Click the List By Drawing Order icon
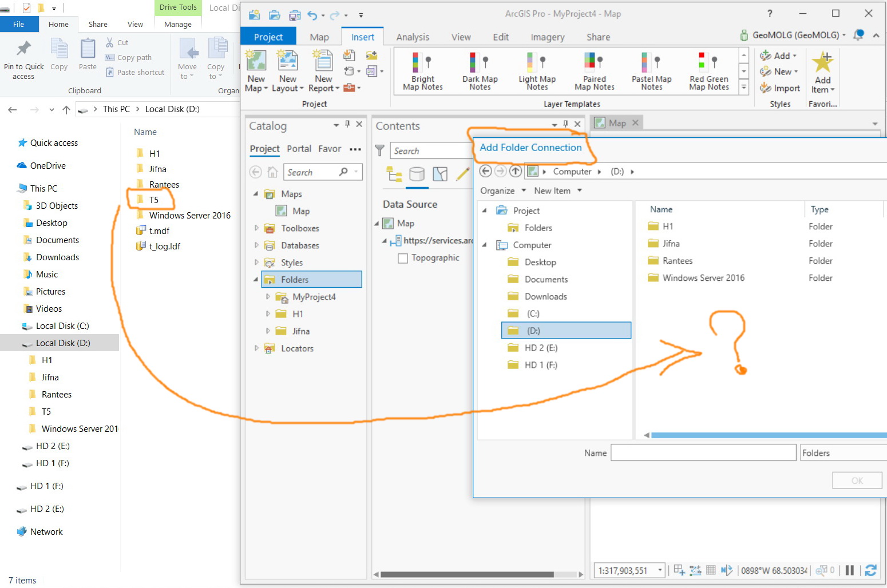The height and width of the screenshot is (588, 887). tap(394, 174)
